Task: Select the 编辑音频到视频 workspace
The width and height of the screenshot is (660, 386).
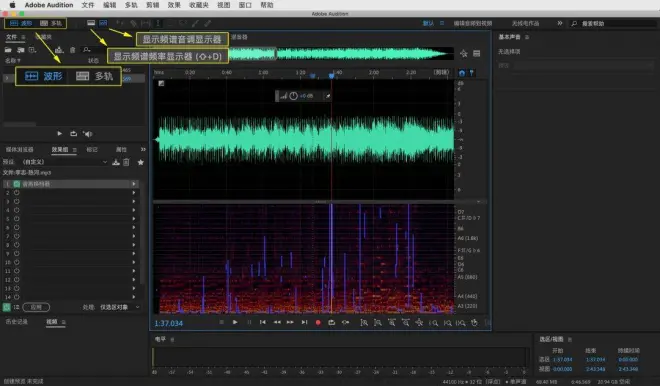Action: click(x=473, y=23)
